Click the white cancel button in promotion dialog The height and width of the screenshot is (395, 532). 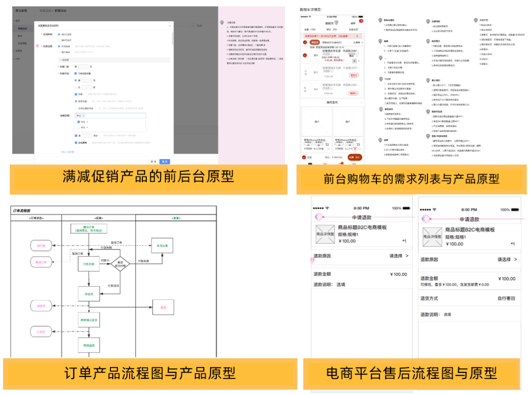tap(153, 162)
